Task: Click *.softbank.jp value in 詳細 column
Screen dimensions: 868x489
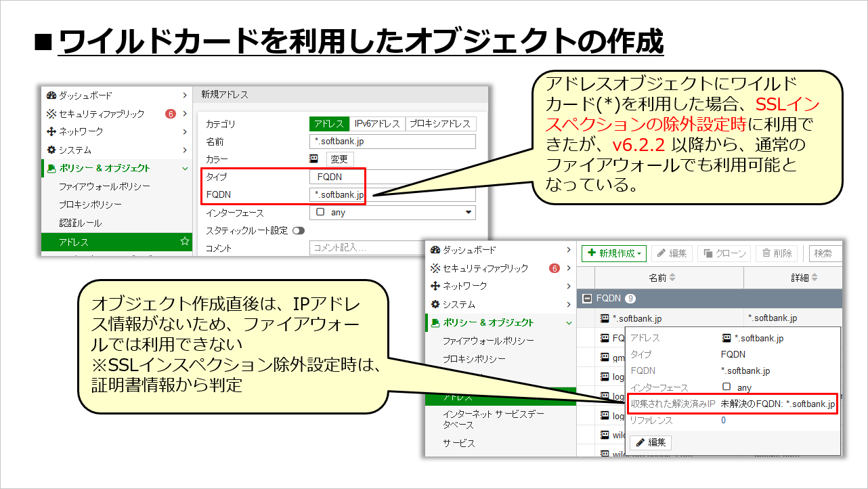Action: coord(773,318)
